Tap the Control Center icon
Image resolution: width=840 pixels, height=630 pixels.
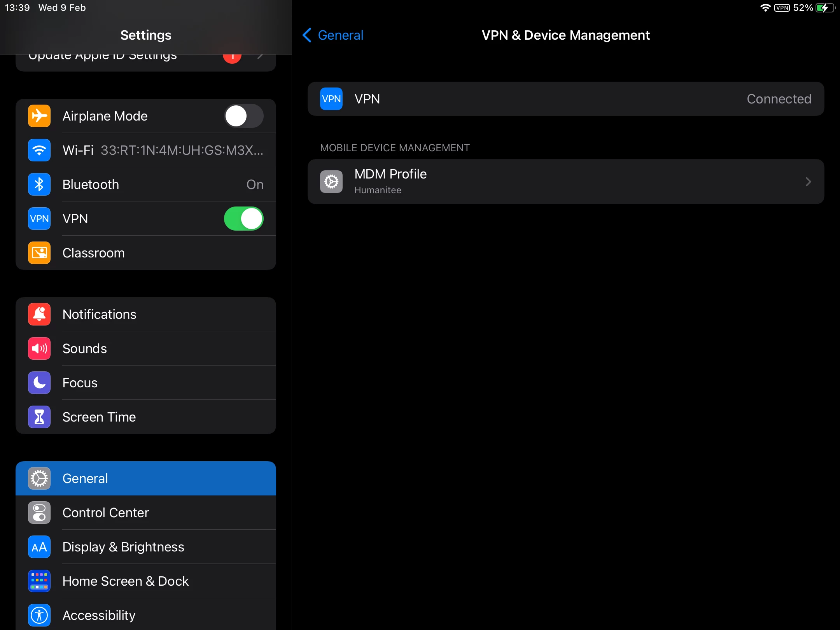[x=39, y=513]
